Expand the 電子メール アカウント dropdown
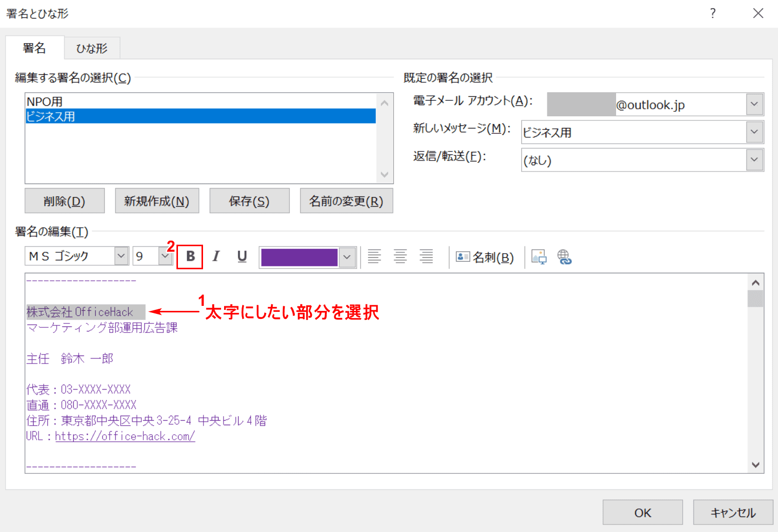 [754, 105]
